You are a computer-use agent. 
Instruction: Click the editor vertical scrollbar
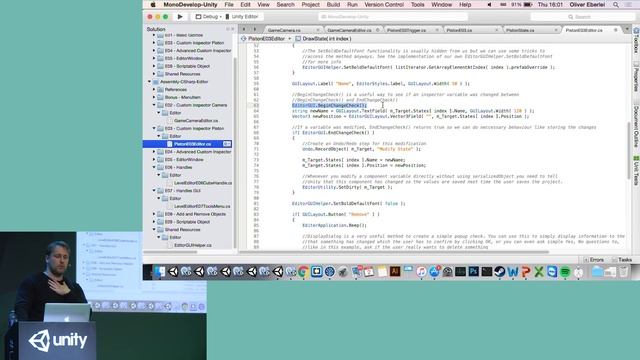pyautogui.click(x=628, y=150)
